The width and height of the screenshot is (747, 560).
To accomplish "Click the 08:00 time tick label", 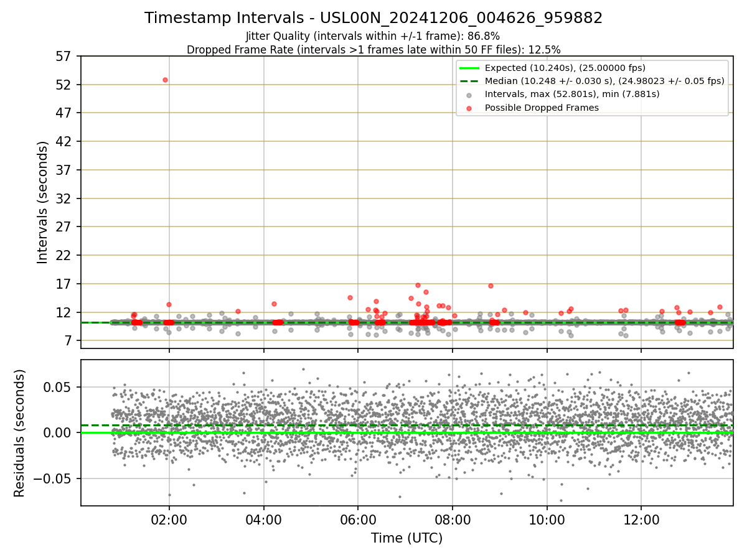I will click(453, 520).
